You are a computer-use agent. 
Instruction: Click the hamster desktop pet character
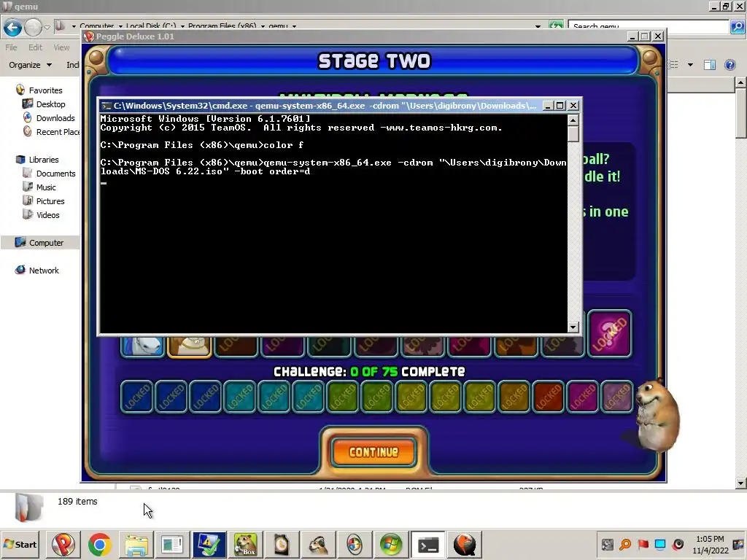tap(657, 415)
